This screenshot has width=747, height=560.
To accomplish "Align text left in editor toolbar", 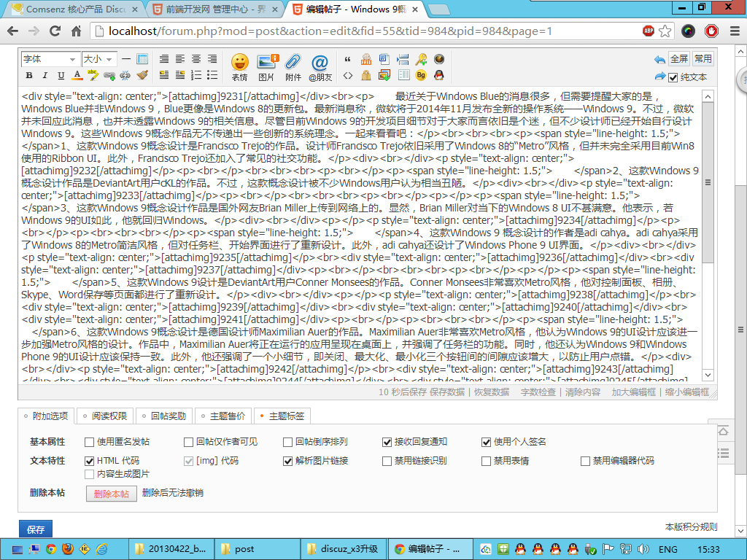I will (180, 59).
